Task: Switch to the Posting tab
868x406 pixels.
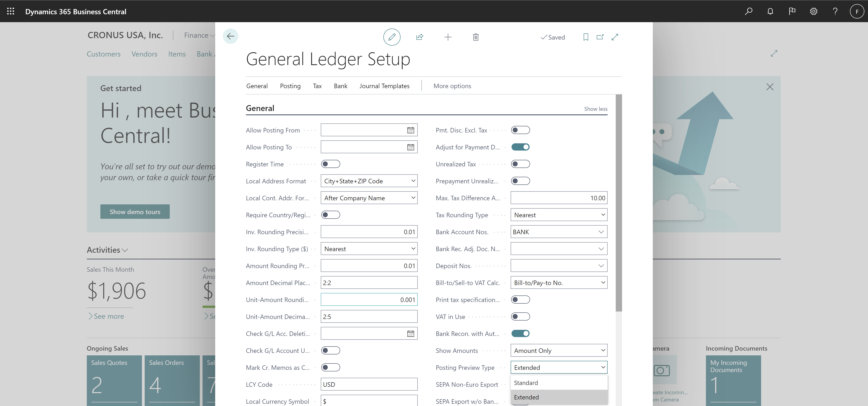Action: [x=290, y=85]
